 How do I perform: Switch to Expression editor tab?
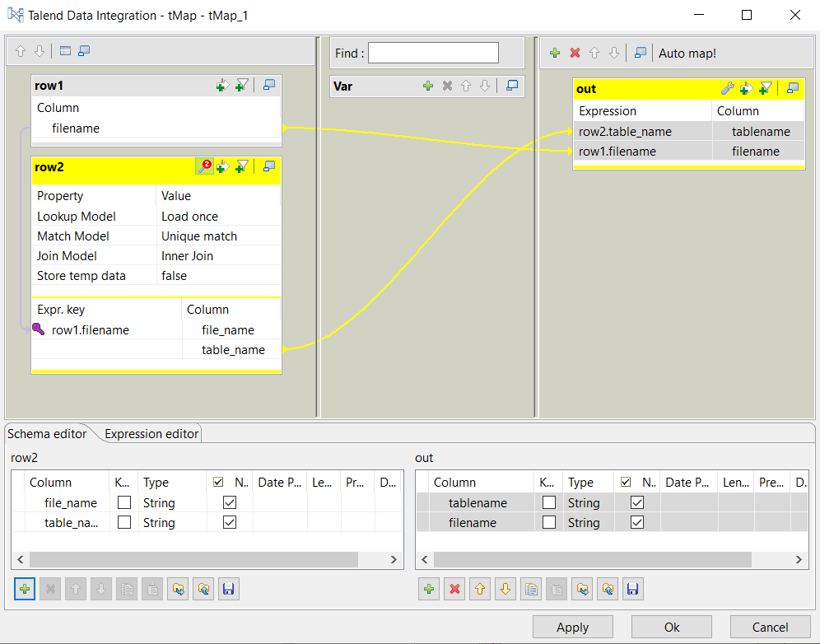pos(151,434)
